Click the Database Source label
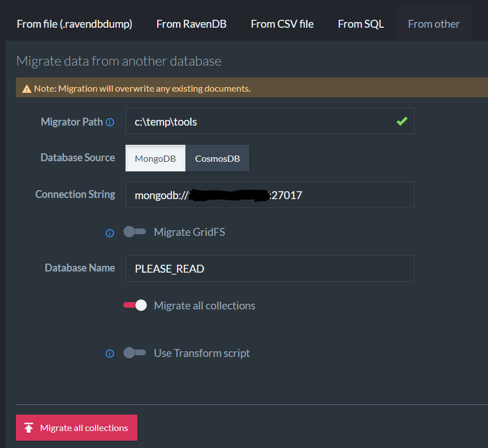This screenshot has height=448, width=488. (x=78, y=157)
